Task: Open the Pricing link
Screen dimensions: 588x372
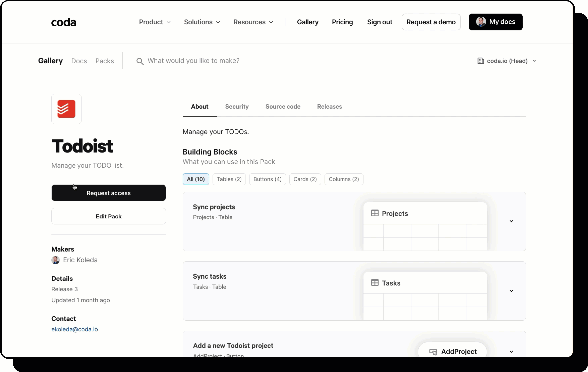Action: (342, 22)
